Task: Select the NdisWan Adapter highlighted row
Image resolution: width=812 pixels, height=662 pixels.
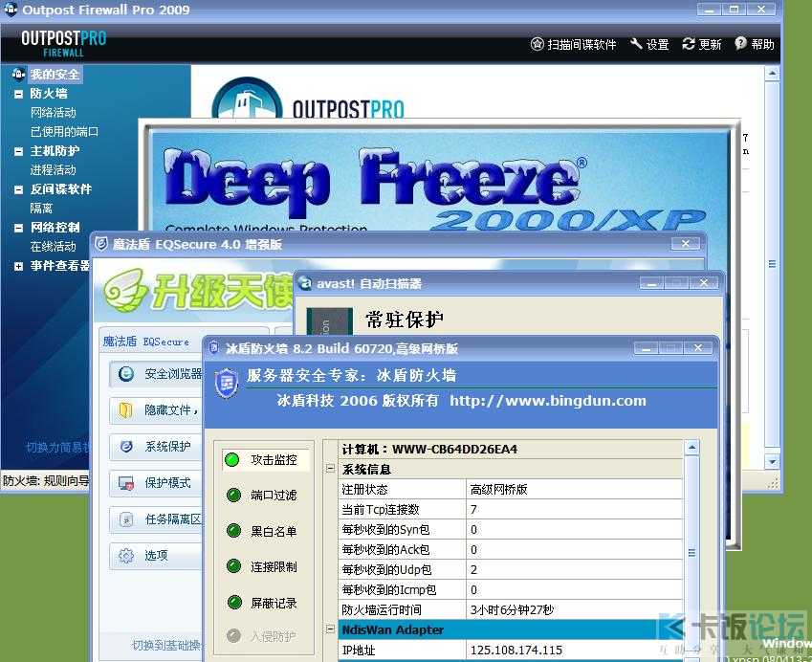Action: (512, 629)
